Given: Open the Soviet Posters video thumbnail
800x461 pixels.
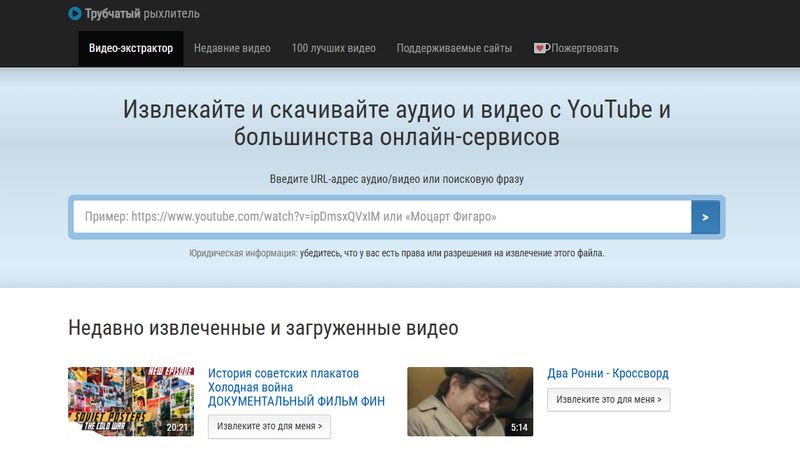Looking at the screenshot, I should click(x=131, y=401).
